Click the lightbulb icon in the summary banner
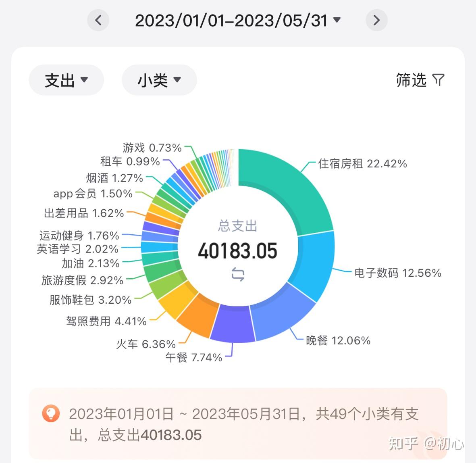The width and height of the screenshot is (476, 463). (x=50, y=413)
